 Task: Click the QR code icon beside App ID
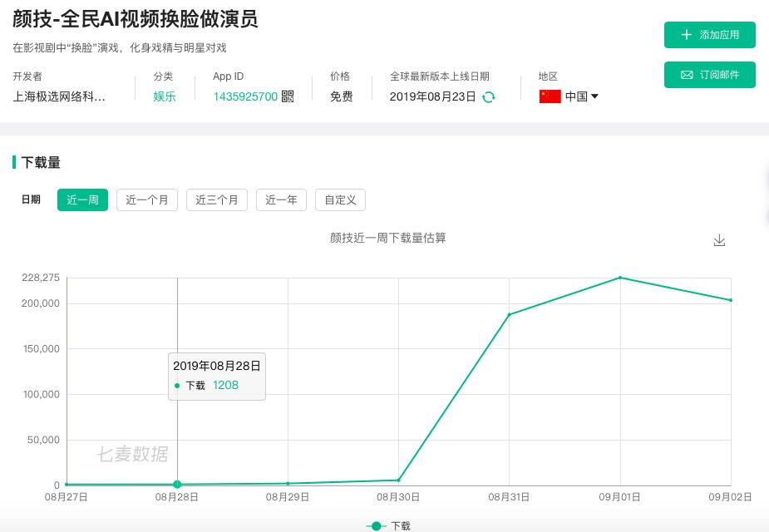click(286, 96)
